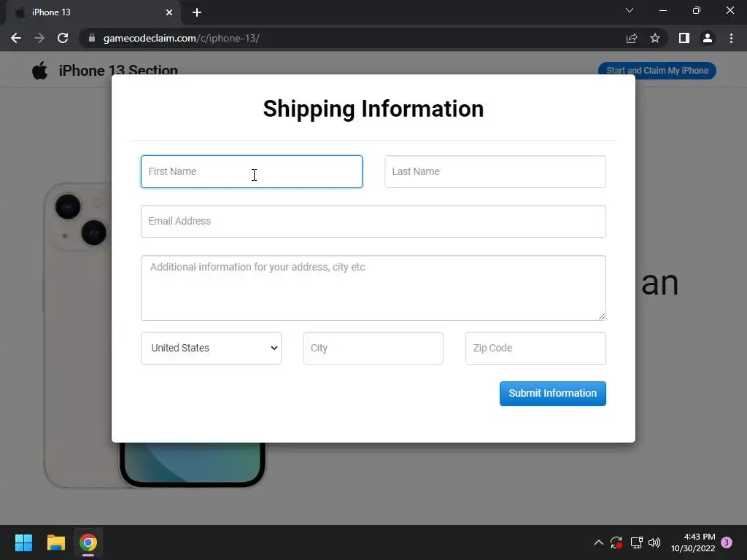The image size is (747, 560).
Task: Minimize the Chrome window
Action: point(662,10)
